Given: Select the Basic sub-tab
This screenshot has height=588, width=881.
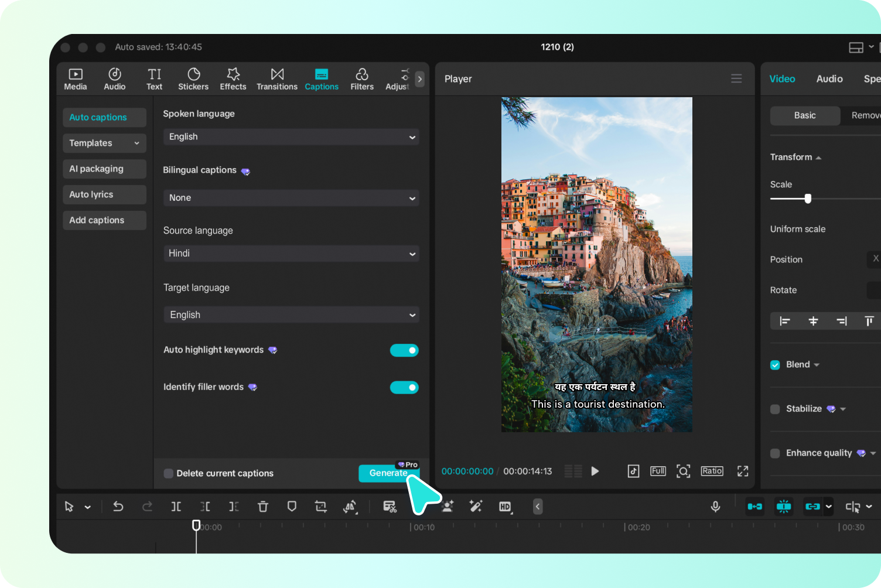Looking at the screenshot, I should (x=805, y=115).
